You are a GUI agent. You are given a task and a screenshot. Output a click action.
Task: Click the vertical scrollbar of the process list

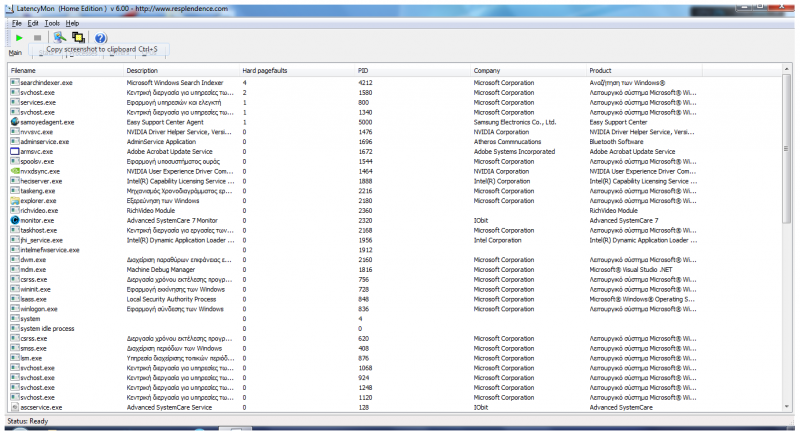pos(787,240)
